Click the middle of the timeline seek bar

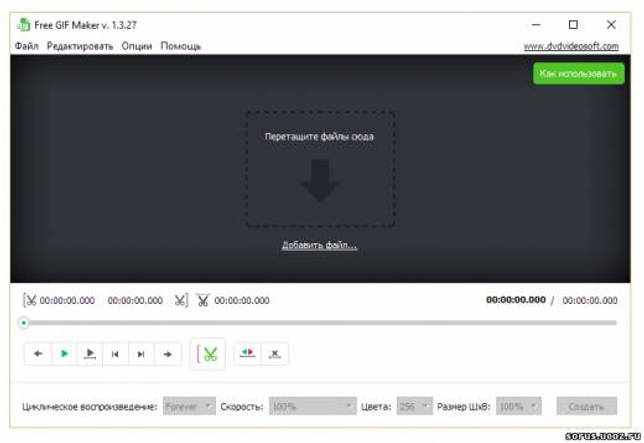[320, 323]
